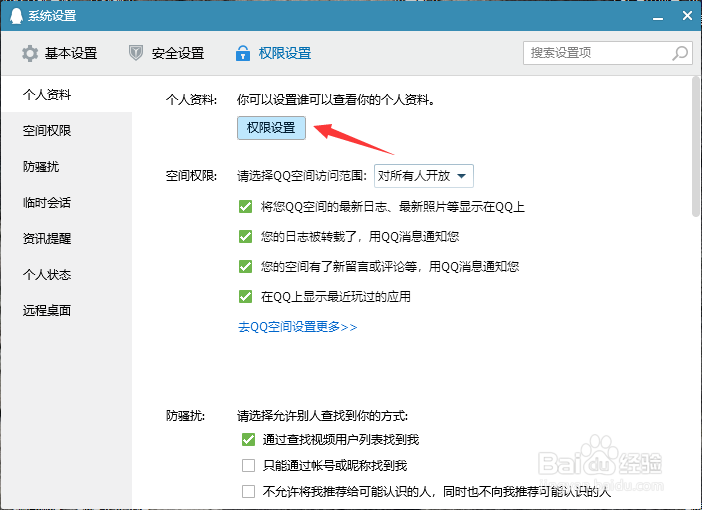Click the 权限设置 button under 个人资料
This screenshot has width=702, height=510.
(271, 128)
